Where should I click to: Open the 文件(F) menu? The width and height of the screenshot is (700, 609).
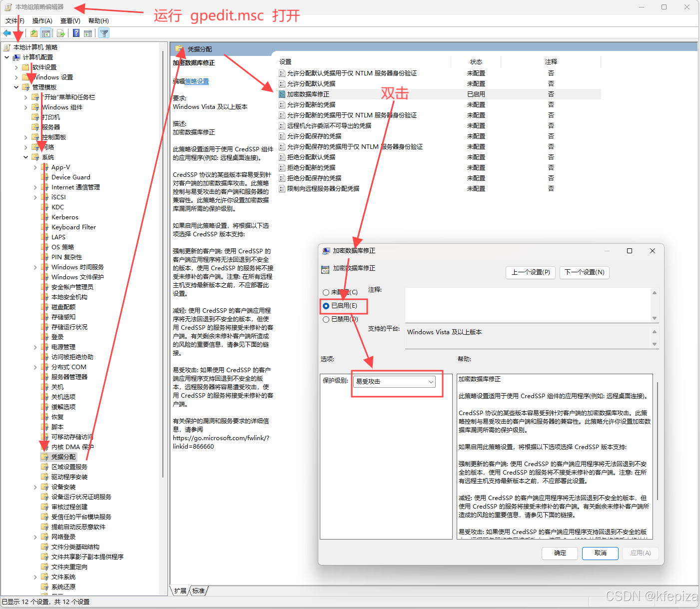tap(15, 21)
